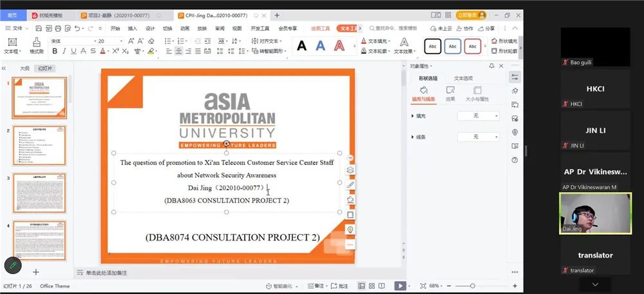Switch to the 设计 design ribbon tab
The width and height of the screenshot is (644, 294).
tap(150, 28)
